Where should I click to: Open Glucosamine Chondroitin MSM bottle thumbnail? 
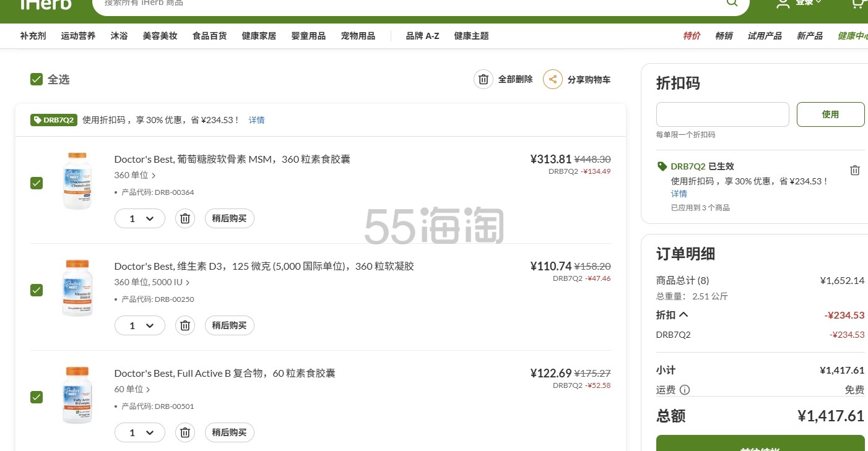(x=77, y=181)
